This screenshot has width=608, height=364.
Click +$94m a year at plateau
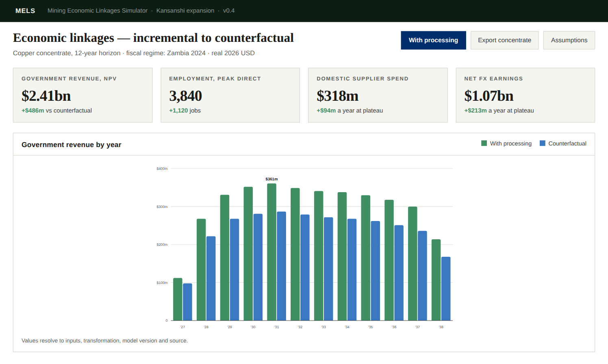pos(350,110)
